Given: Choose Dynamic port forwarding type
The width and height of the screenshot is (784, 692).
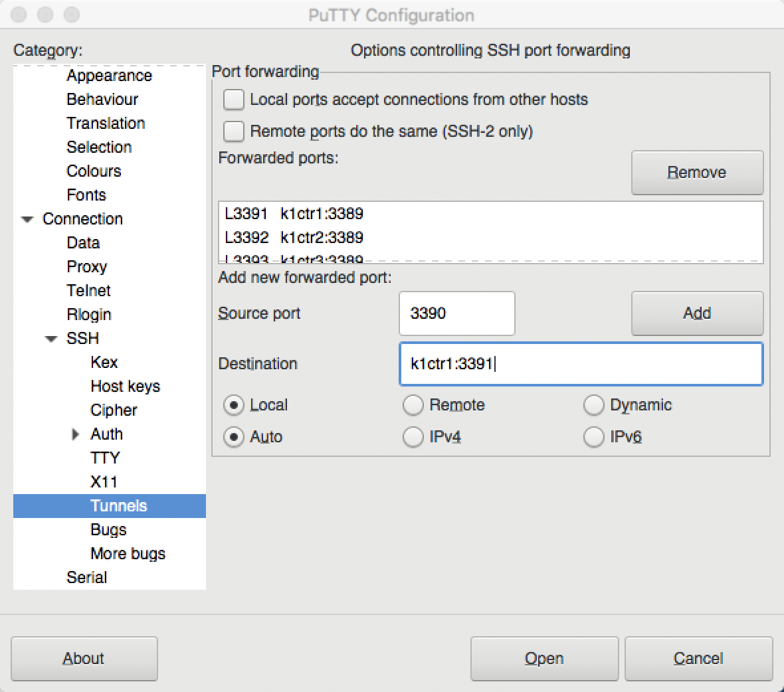Looking at the screenshot, I should coord(593,405).
